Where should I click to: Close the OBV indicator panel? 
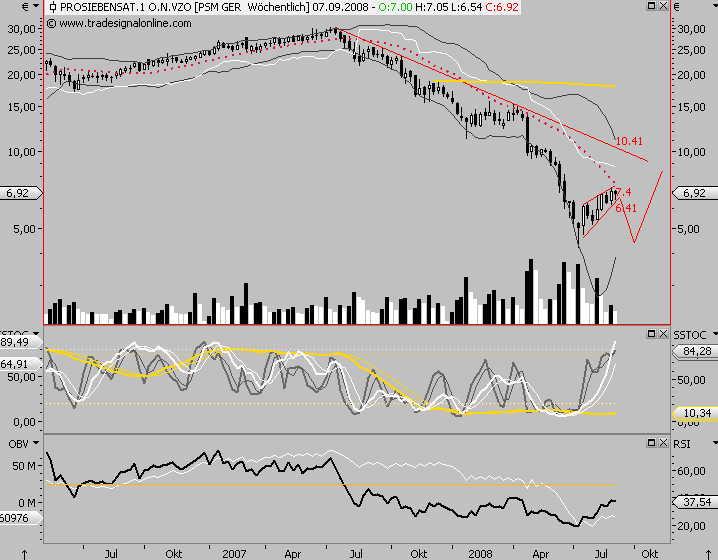tap(663, 443)
